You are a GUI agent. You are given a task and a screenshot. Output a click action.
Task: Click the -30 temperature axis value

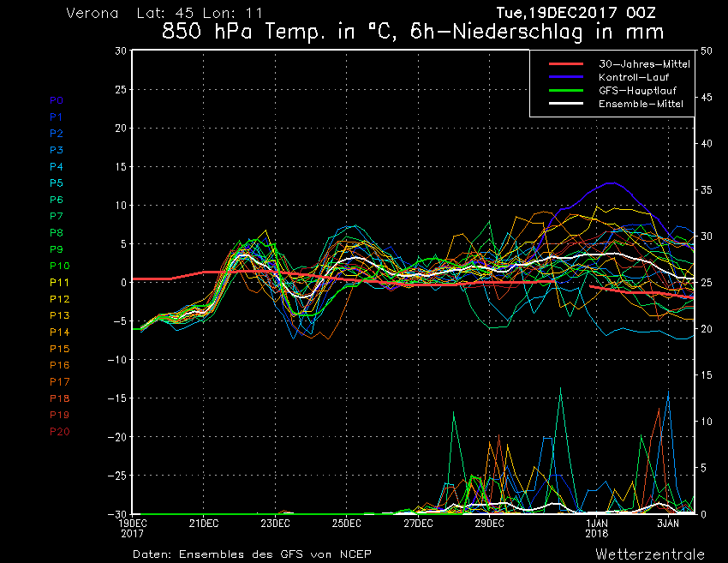pyautogui.click(x=117, y=514)
